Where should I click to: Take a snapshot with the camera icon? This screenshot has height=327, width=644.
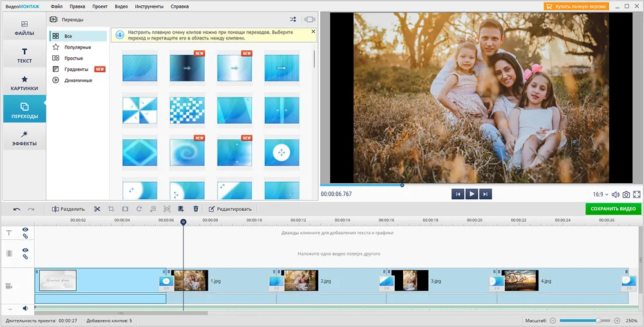click(x=626, y=194)
